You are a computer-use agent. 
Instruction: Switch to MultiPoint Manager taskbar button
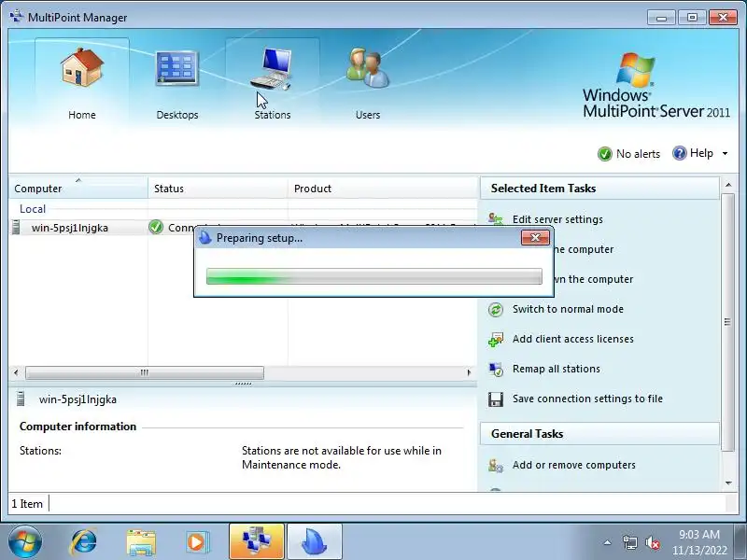[256, 541]
